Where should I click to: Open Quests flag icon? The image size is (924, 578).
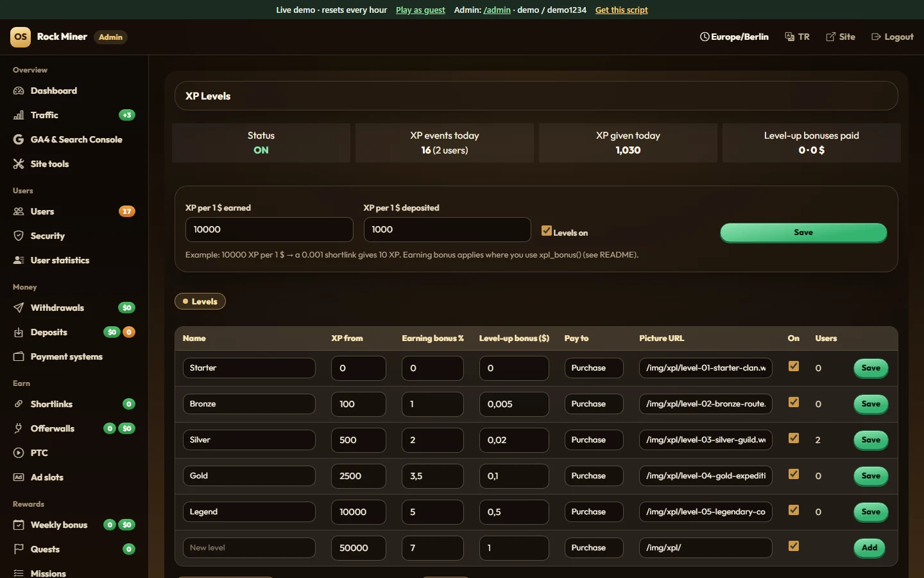click(x=19, y=549)
